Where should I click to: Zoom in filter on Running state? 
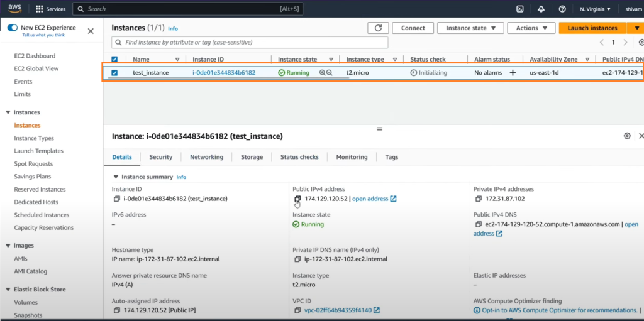pyautogui.click(x=323, y=73)
